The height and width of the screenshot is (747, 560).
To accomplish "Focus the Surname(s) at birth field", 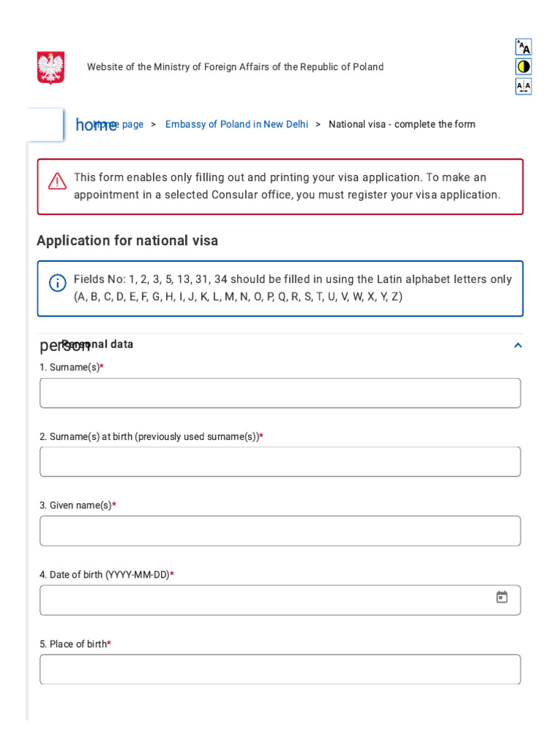I will click(x=280, y=462).
